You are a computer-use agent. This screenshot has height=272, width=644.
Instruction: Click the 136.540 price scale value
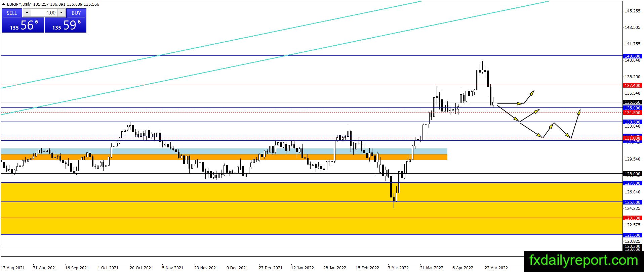click(633, 93)
